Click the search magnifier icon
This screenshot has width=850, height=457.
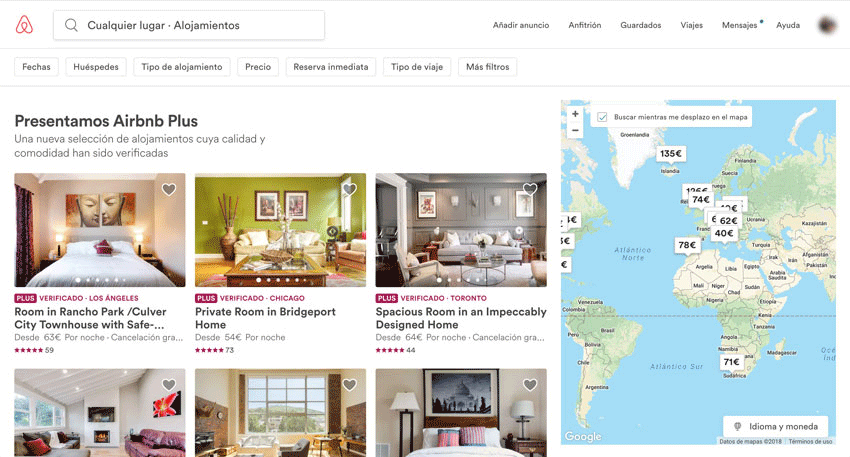(71, 25)
